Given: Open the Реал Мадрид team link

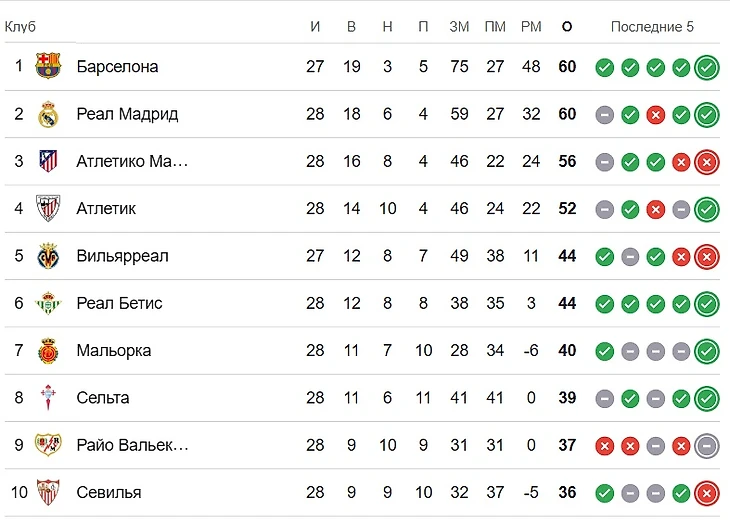Looking at the screenshot, I should (x=127, y=114).
